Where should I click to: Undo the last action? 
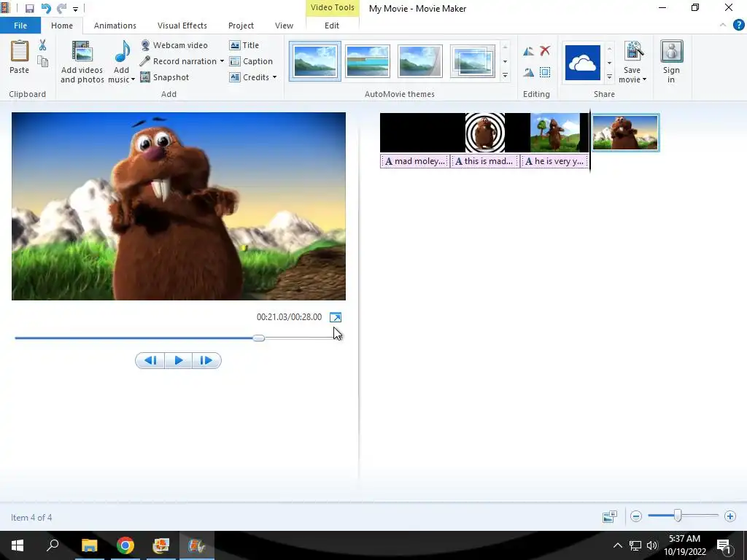[46, 9]
